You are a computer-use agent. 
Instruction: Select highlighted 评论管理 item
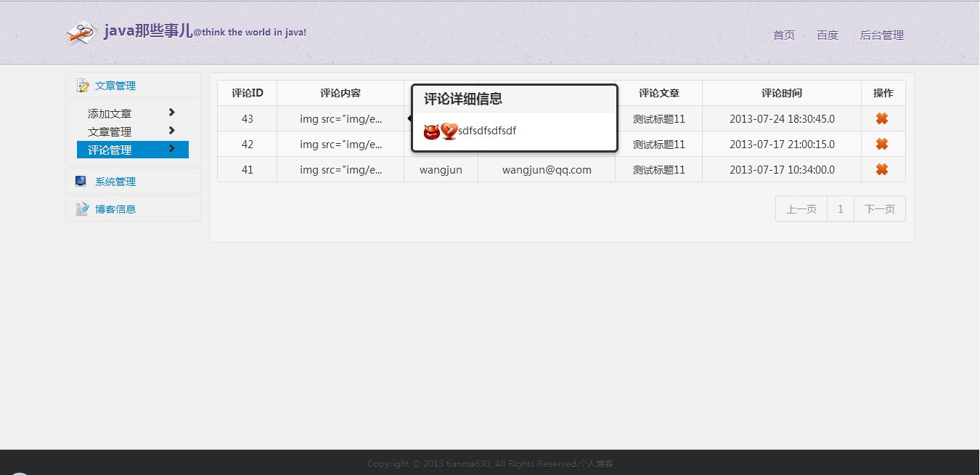(x=133, y=150)
